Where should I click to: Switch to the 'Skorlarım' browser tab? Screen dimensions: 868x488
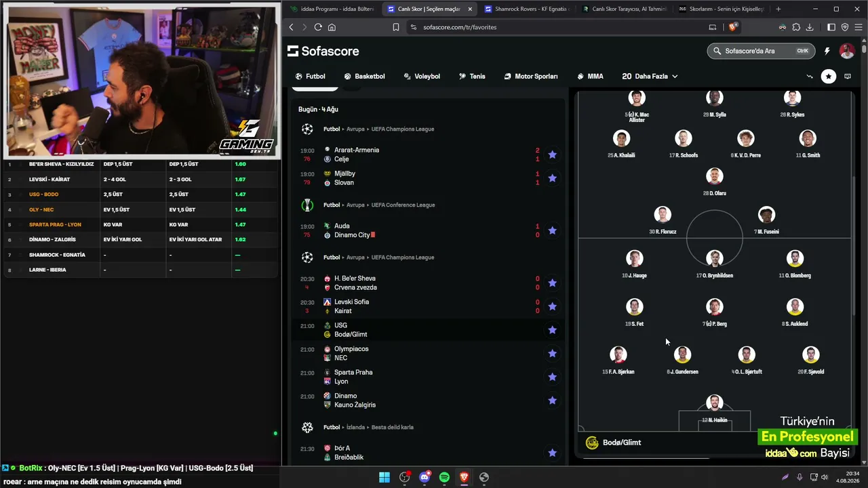pos(720,9)
